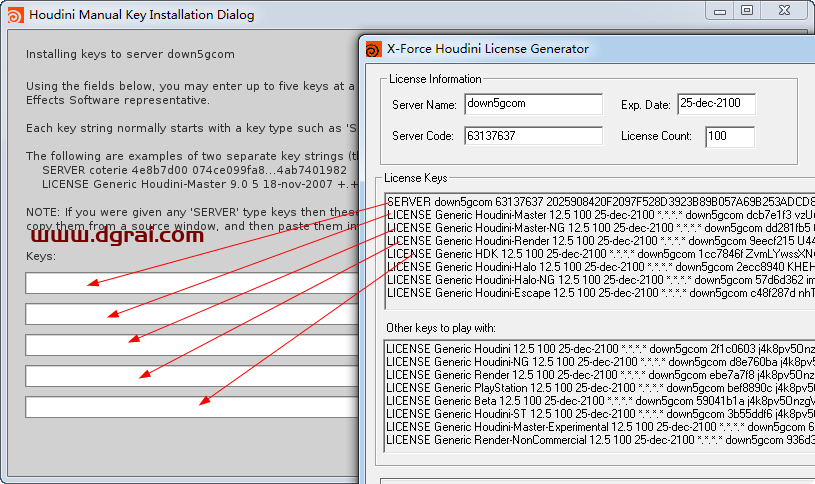The image size is (815, 484).
Task: Select the LICENSE Generic Beta key line
Action: (600, 401)
